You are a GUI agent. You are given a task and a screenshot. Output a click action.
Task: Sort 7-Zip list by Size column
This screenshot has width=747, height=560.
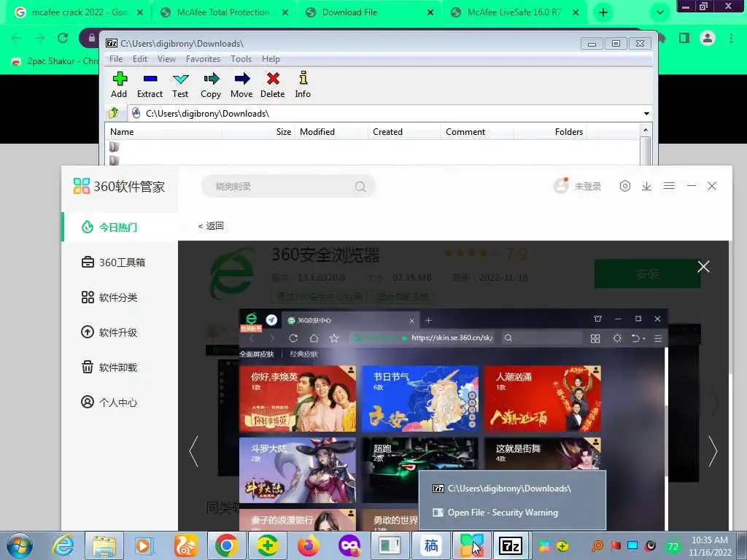tap(258, 132)
